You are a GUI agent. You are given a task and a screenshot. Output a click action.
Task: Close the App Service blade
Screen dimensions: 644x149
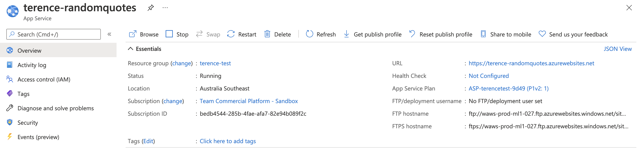point(629,8)
